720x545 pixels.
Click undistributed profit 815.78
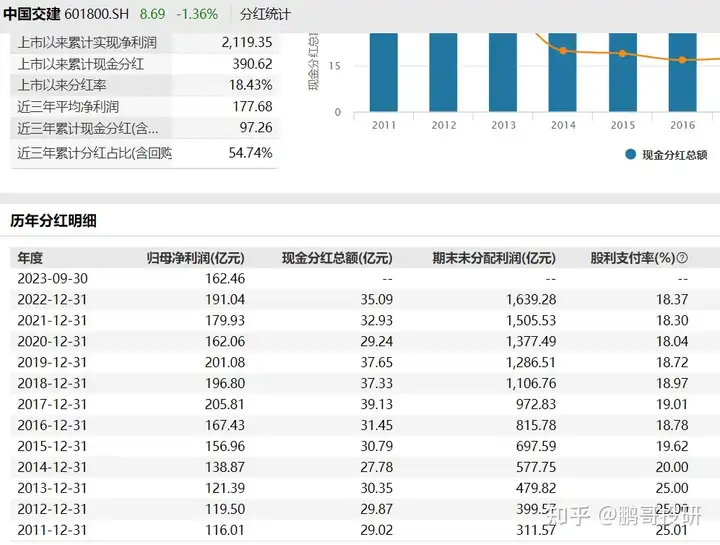(536, 425)
